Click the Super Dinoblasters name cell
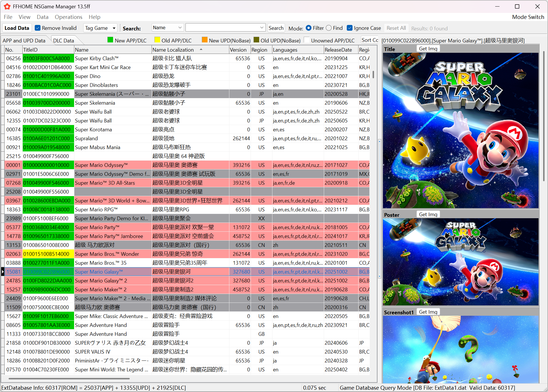Viewport: 548px width, 392px height. tap(113, 85)
